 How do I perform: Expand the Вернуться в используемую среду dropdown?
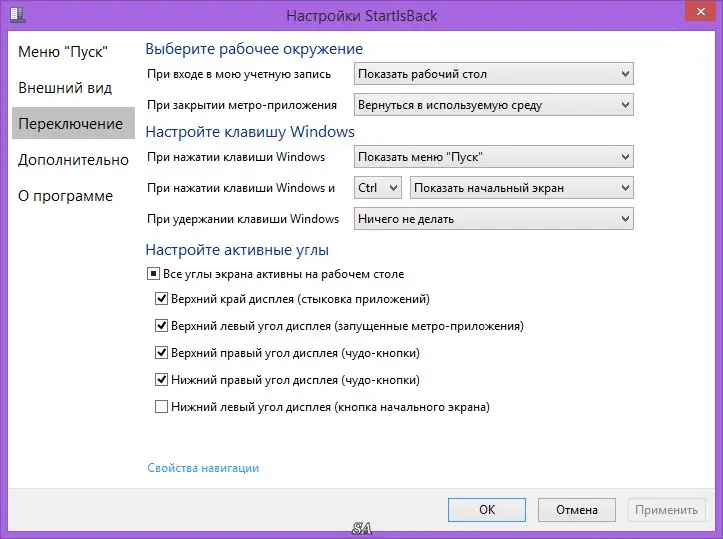tap(493, 105)
